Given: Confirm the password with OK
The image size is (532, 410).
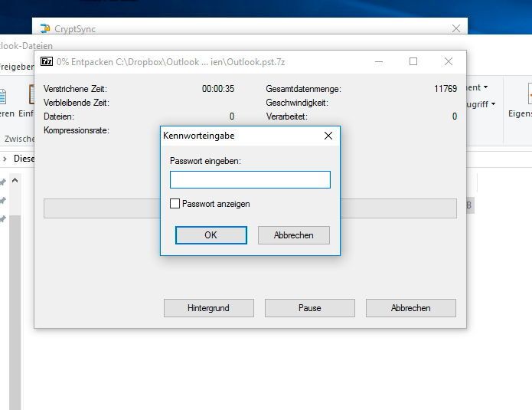Looking at the screenshot, I should [x=211, y=235].
